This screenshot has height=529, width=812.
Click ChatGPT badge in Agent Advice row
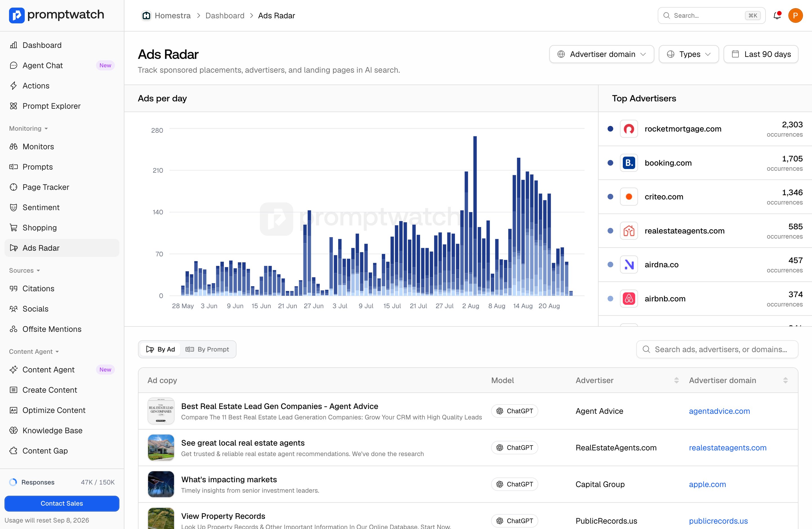514,411
